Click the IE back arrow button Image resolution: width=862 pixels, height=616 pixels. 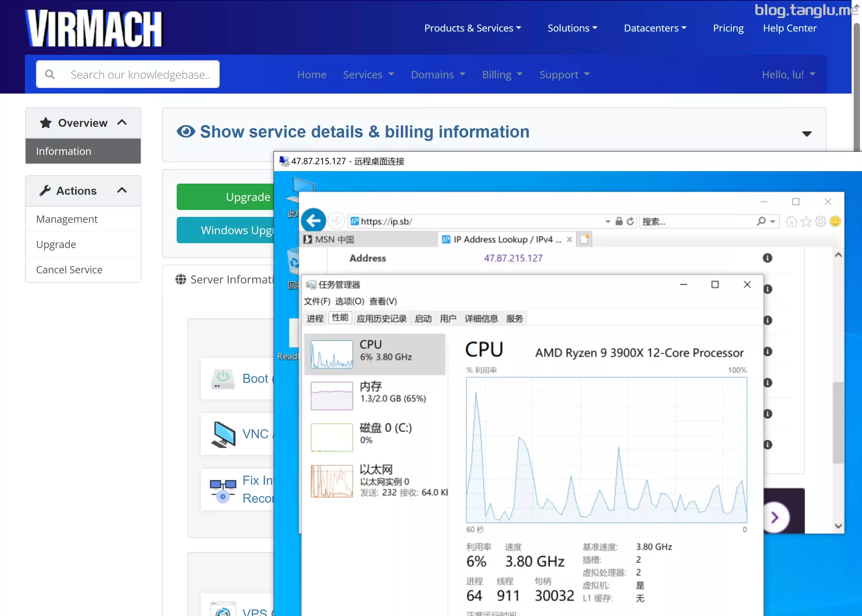(x=313, y=221)
